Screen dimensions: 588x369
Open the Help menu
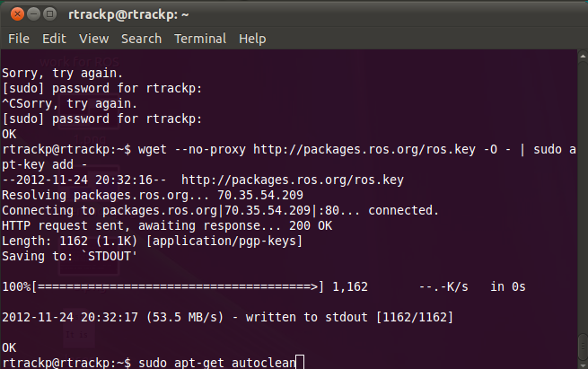click(252, 39)
